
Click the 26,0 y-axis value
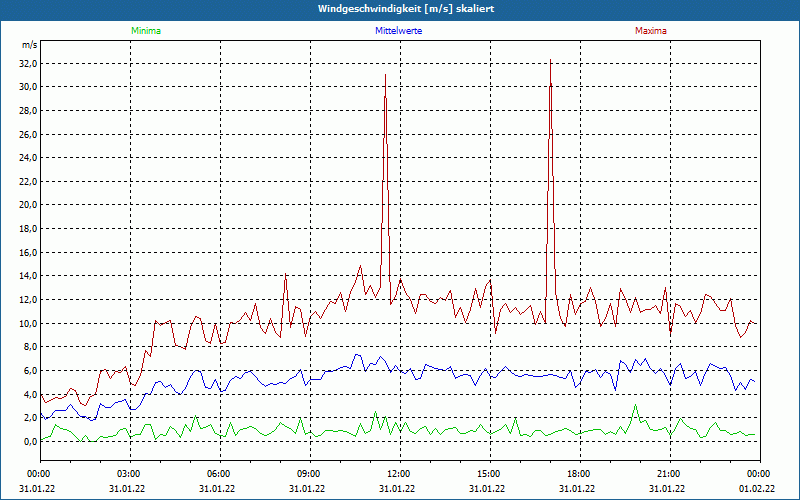(x=28, y=135)
